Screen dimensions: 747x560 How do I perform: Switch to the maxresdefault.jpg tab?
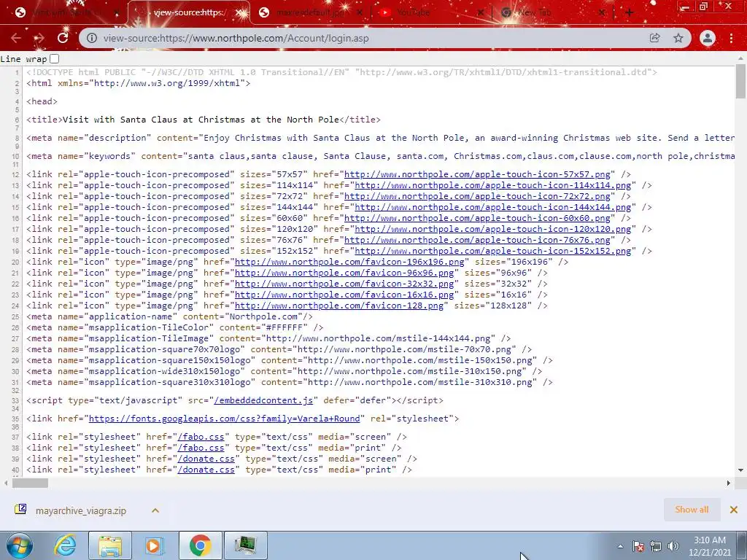coord(309,12)
